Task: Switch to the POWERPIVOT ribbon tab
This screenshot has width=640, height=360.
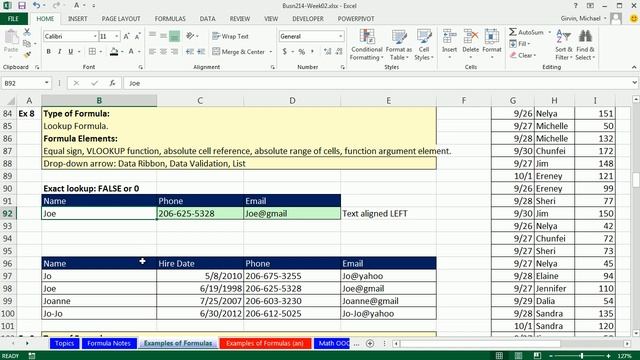Action: (x=356, y=19)
